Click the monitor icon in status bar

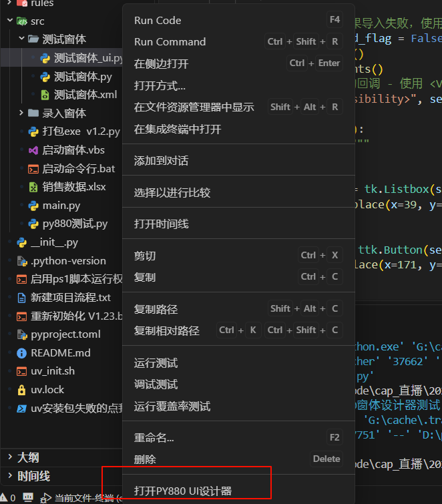(28, 497)
